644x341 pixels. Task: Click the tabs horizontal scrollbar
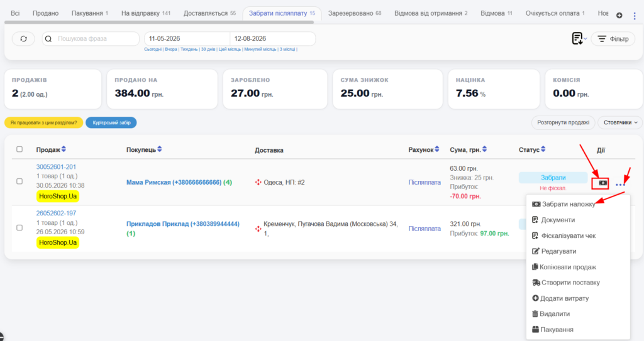coord(159,22)
